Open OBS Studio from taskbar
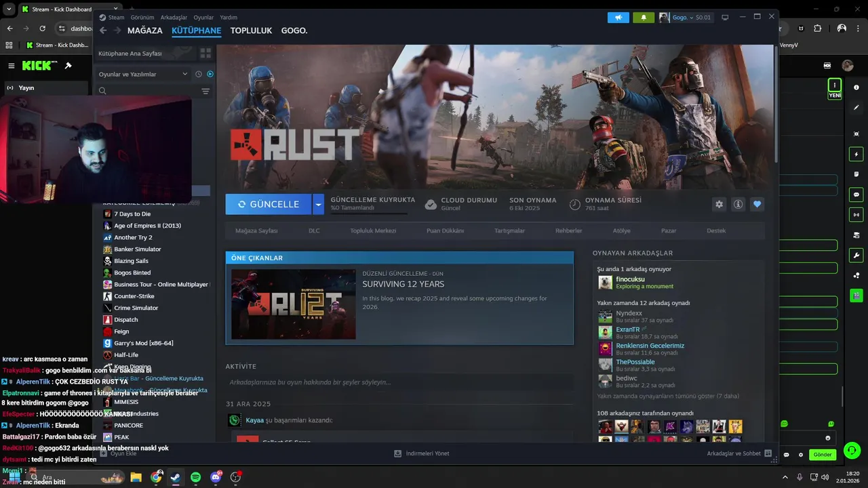The image size is (868, 488). click(x=236, y=477)
